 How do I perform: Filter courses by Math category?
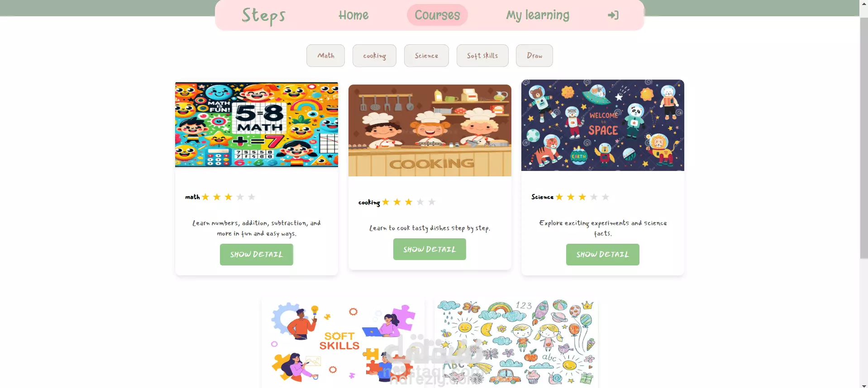coord(325,56)
